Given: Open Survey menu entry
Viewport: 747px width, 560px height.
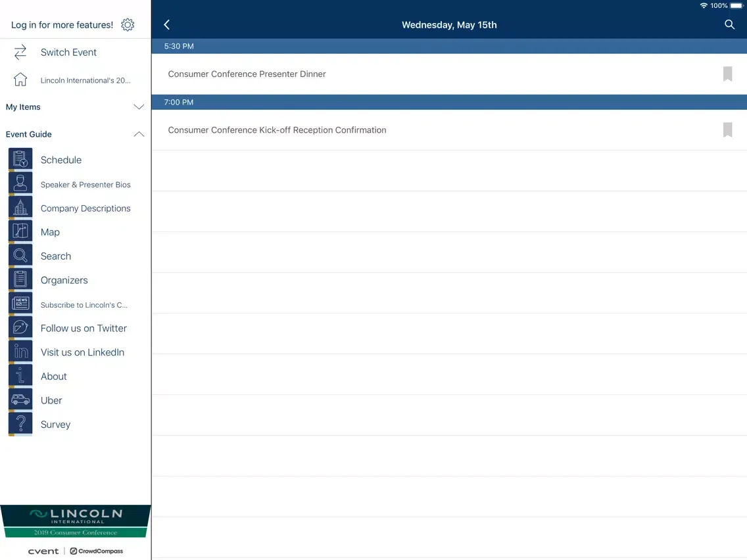Looking at the screenshot, I should tap(55, 425).
